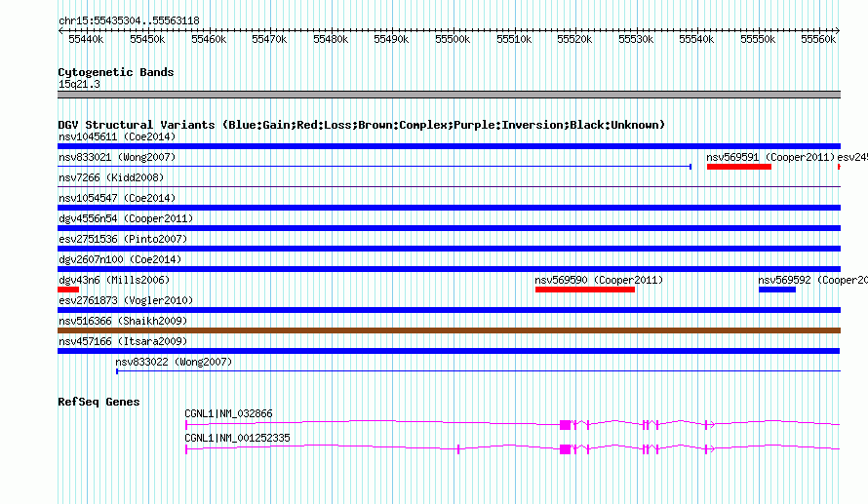
Task: Select the red nsv569590 loss bar
Action: tap(585, 290)
